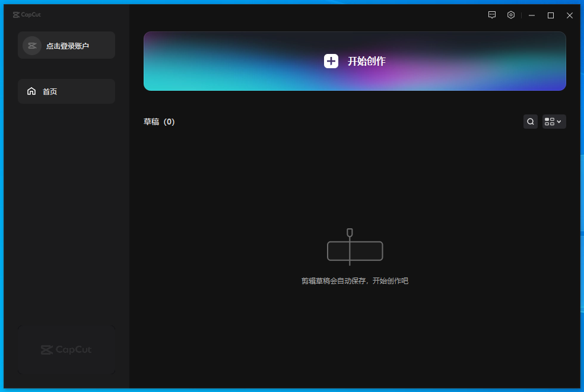This screenshot has height=392, width=584.
Task: Click the 草稿 (0) heading
Action: (159, 122)
